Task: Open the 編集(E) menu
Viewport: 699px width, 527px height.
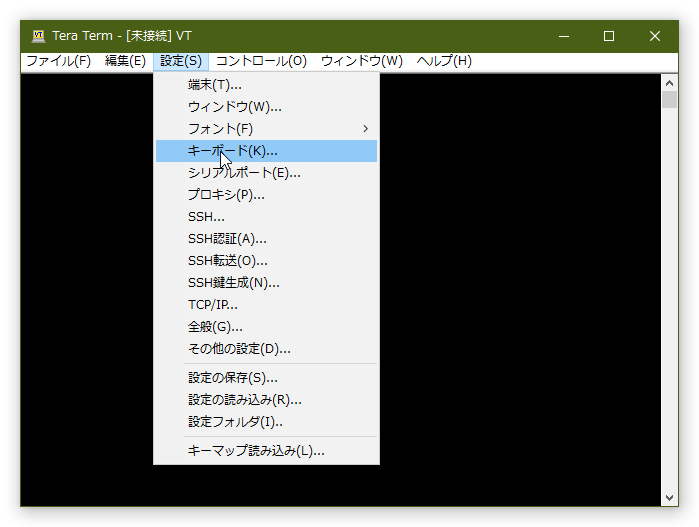Action: click(x=125, y=61)
